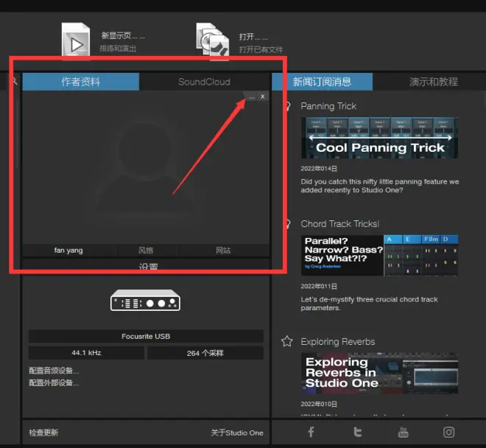
Task: Click the 风格 genre field
Action: [x=146, y=250]
